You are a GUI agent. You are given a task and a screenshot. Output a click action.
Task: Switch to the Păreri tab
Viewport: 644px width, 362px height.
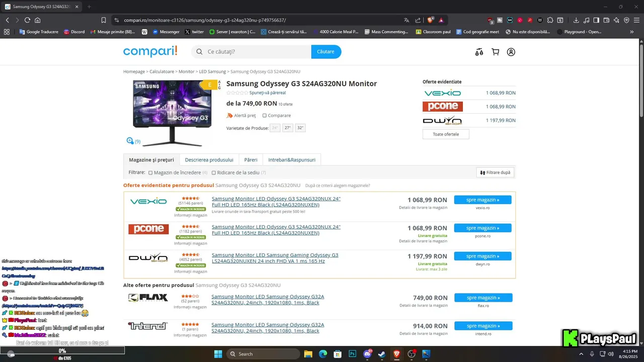pyautogui.click(x=251, y=160)
